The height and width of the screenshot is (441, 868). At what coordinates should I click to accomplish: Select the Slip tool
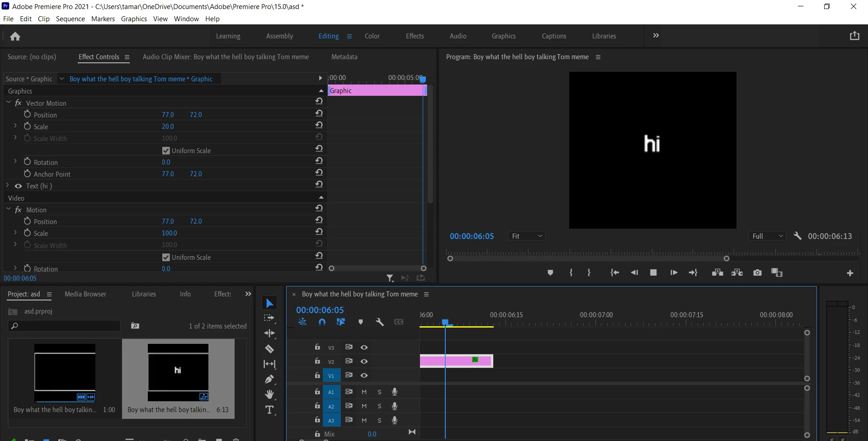point(269,364)
